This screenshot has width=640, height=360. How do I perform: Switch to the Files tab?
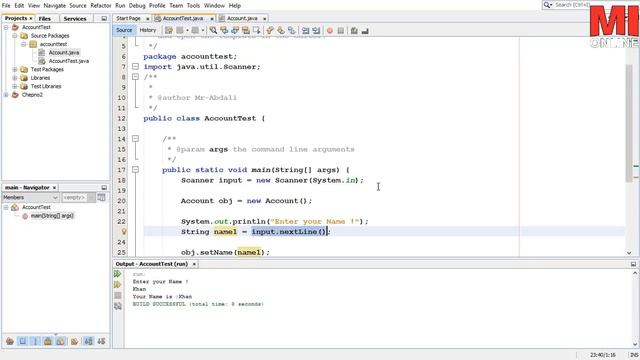[45, 18]
